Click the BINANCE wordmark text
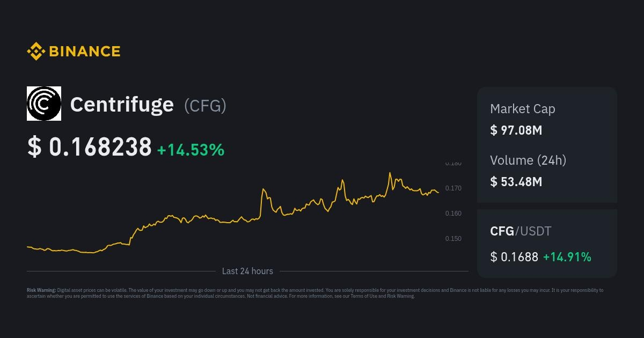This screenshot has width=644, height=338. [85, 52]
